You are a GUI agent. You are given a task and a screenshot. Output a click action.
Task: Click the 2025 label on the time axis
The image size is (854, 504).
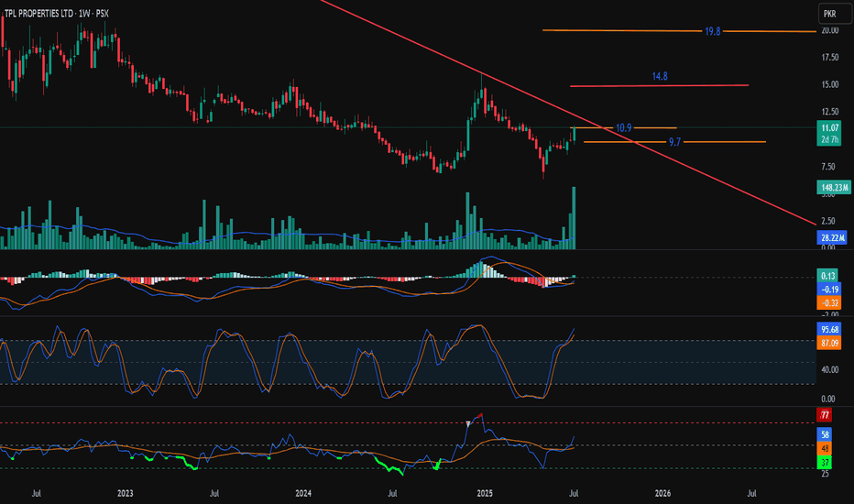click(x=485, y=493)
